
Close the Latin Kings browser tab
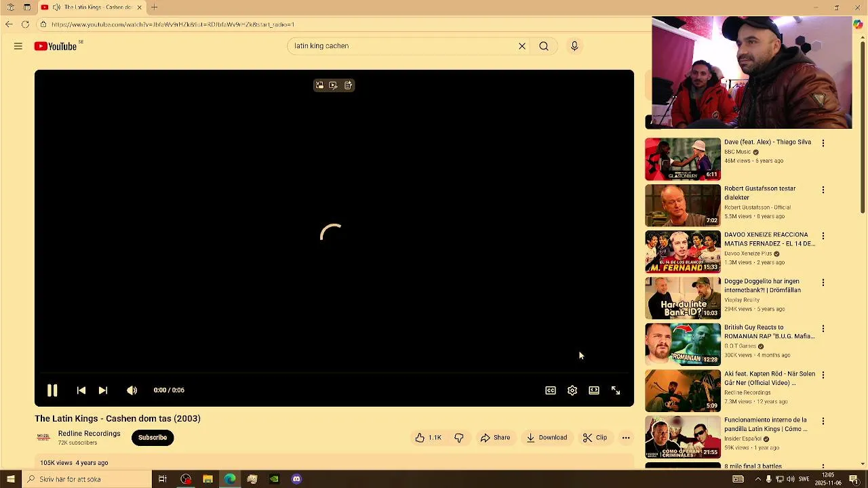(140, 7)
